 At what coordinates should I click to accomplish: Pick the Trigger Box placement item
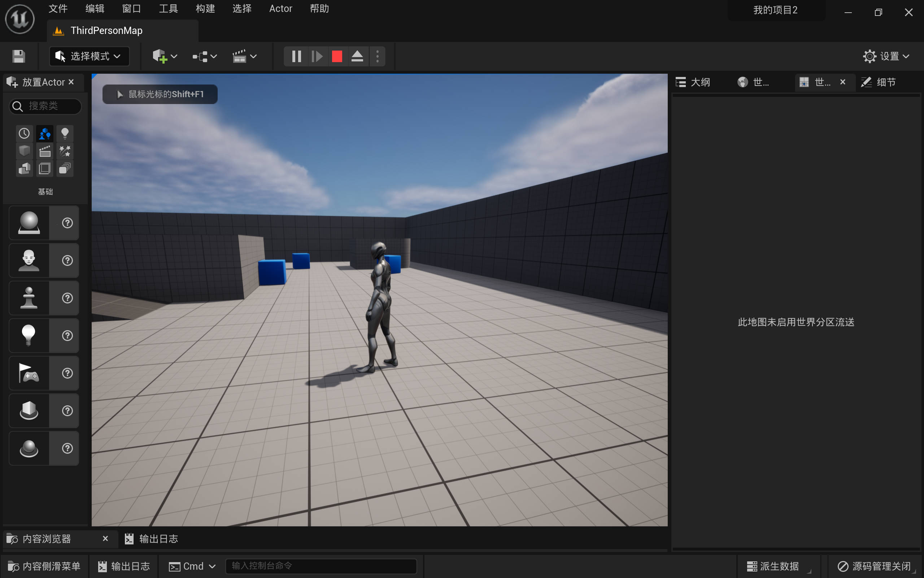point(29,411)
